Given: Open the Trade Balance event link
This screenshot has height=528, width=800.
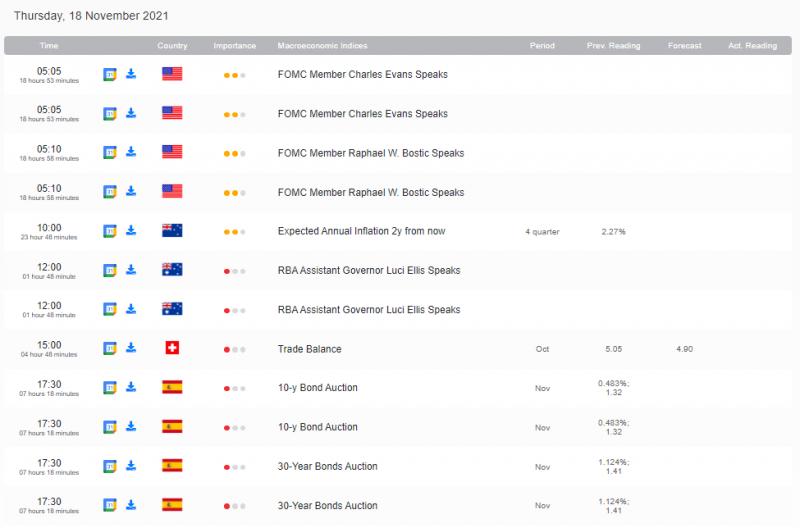Looking at the screenshot, I should (x=309, y=349).
